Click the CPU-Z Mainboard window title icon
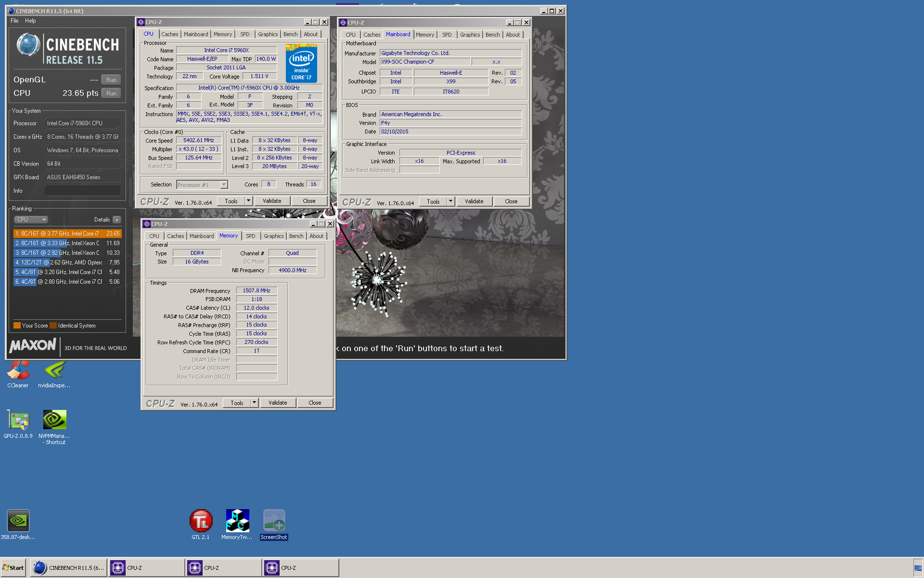This screenshot has height=578, width=924. pyautogui.click(x=343, y=23)
